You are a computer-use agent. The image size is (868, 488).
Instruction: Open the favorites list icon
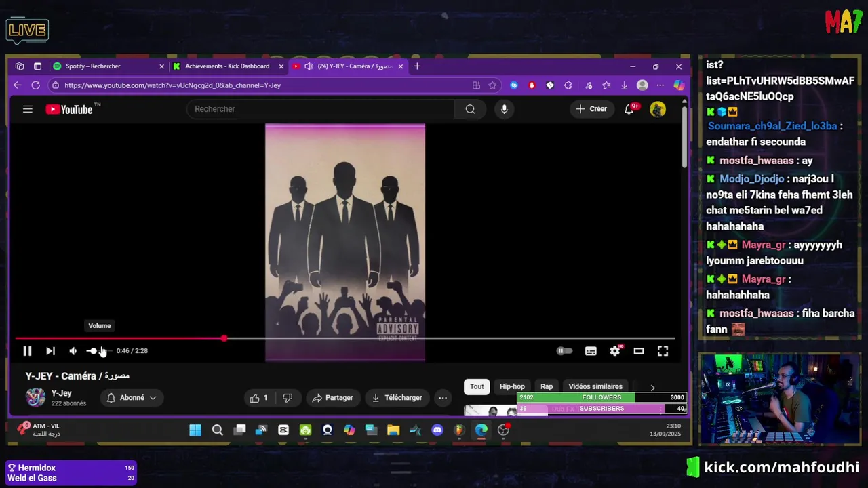pyautogui.click(x=606, y=85)
